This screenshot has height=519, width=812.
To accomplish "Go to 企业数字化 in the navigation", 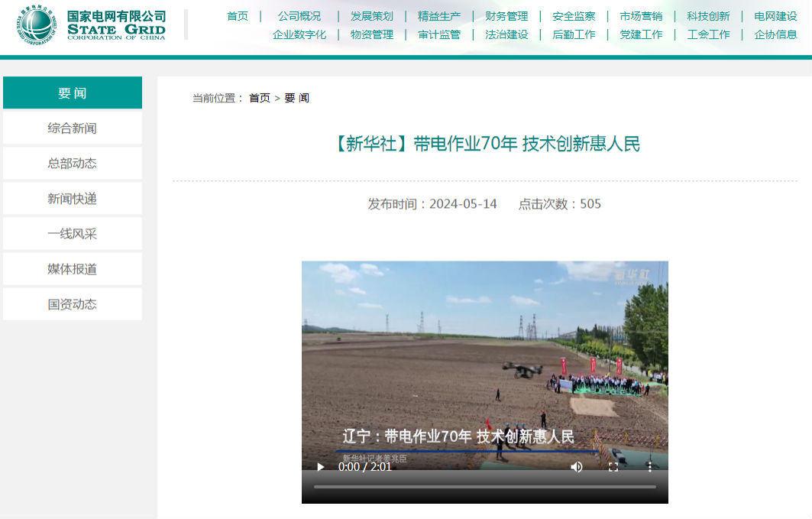I will pyautogui.click(x=299, y=34).
